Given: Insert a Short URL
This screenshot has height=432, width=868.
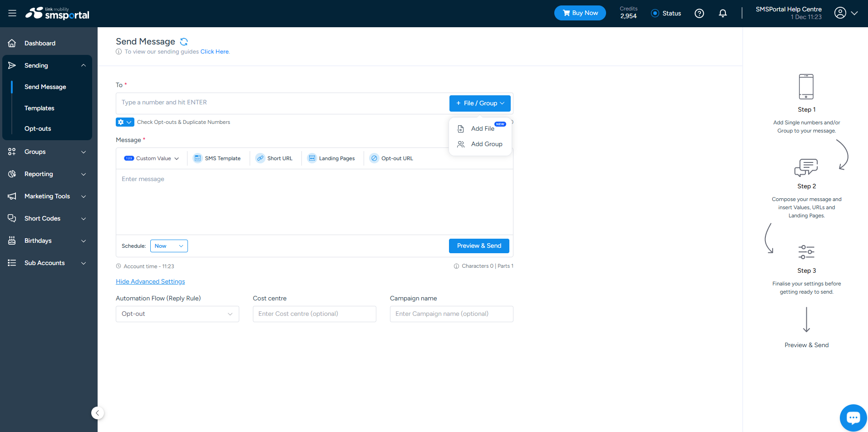Looking at the screenshot, I should 274,158.
